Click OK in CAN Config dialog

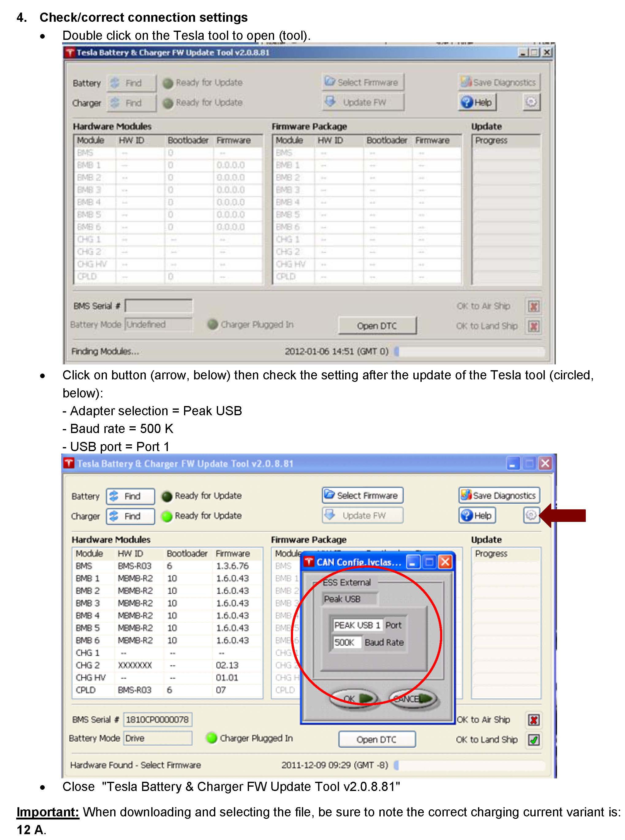[354, 698]
